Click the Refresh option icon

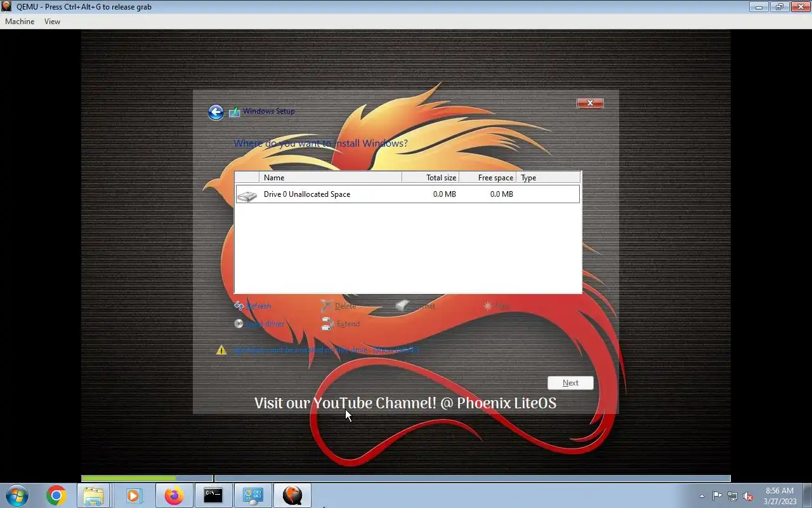coord(239,306)
